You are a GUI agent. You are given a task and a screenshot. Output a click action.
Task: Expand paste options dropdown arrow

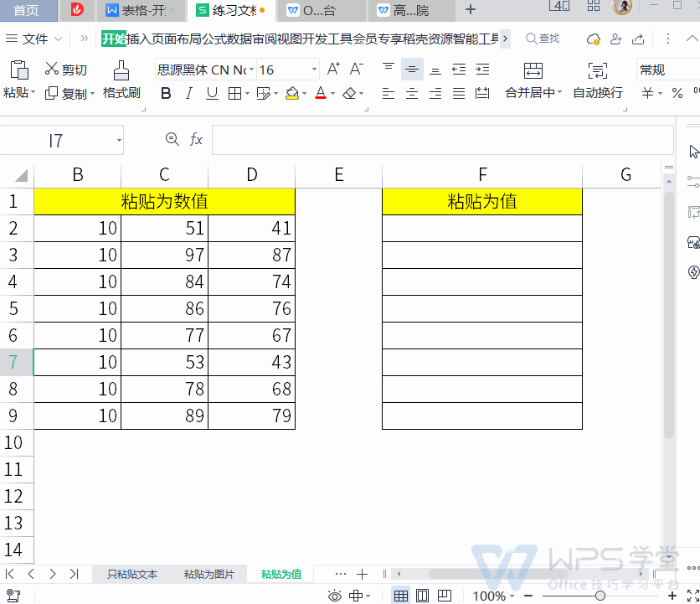coord(32,93)
